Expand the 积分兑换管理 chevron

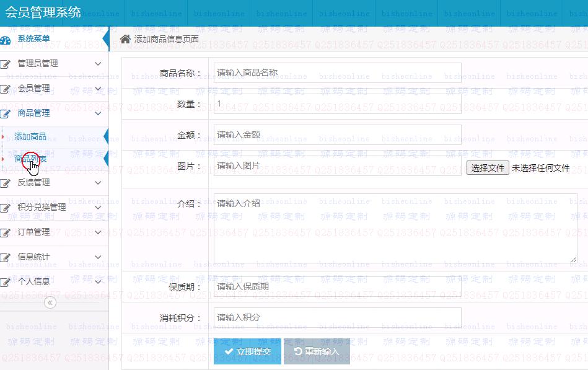98,208
